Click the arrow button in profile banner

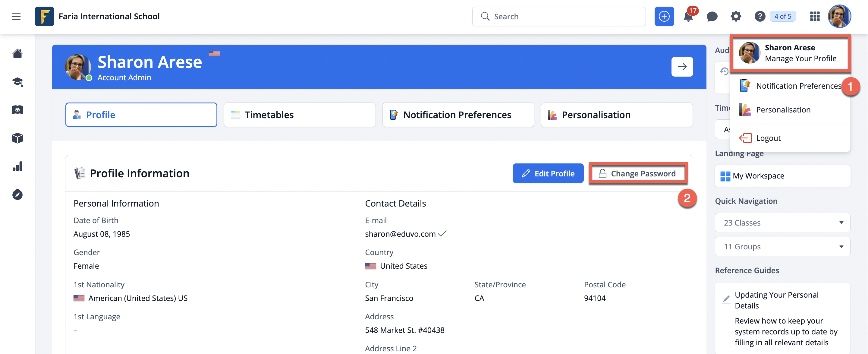click(682, 67)
